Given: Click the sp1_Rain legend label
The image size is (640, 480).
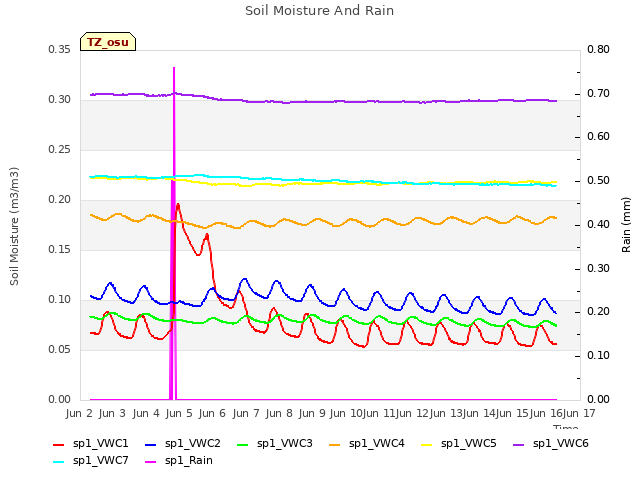Looking at the screenshot, I should tap(189, 460).
